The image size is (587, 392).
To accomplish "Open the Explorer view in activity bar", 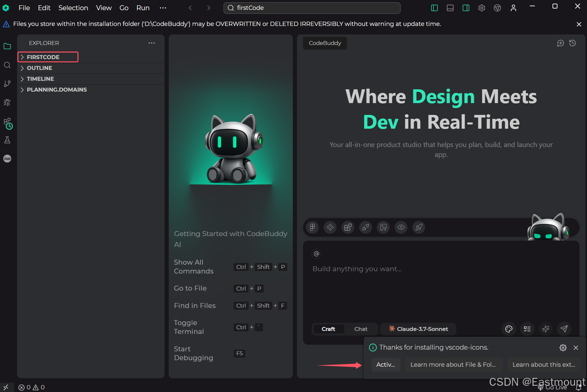I will (7, 46).
